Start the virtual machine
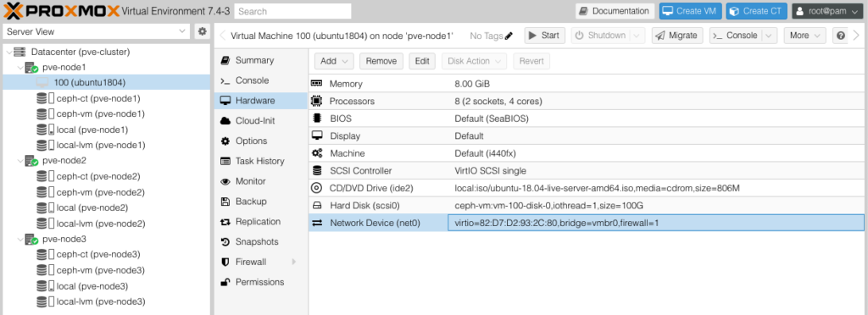Viewport: 868px width, 315px height. coord(544,36)
